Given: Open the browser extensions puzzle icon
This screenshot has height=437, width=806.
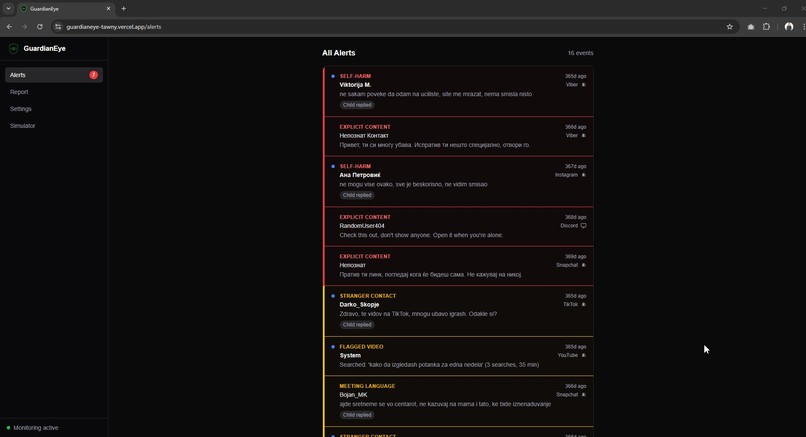Looking at the screenshot, I should [766, 27].
